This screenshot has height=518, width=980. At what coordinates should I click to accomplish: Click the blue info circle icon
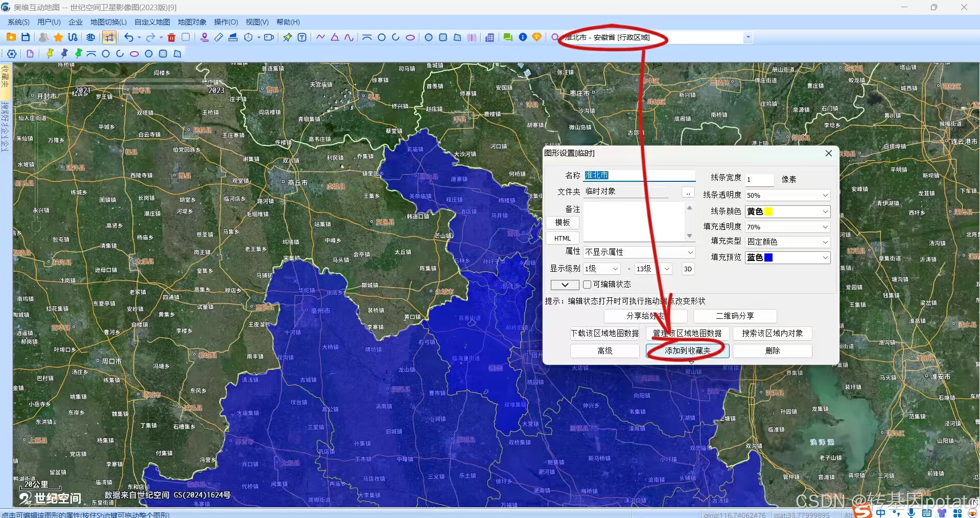tap(523, 37)
